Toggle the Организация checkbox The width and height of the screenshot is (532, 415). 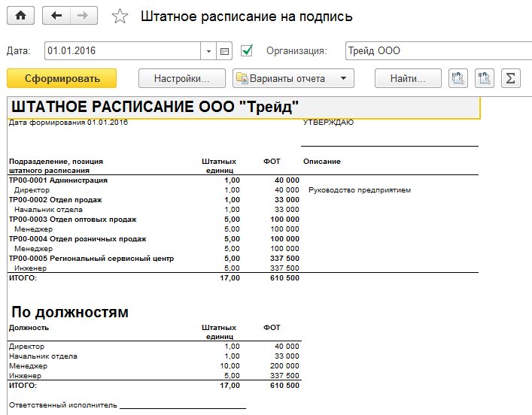(247, 51)
